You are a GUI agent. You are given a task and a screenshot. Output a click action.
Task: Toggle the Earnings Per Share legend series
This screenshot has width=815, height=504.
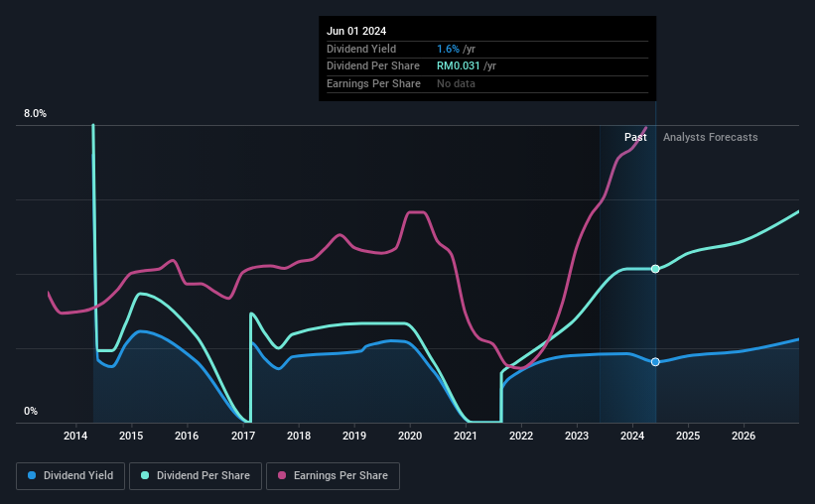(x=333, y=475)
